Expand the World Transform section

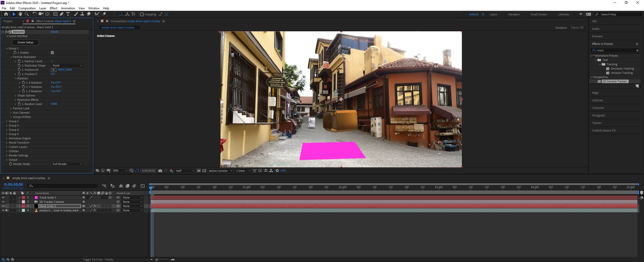[x=7, y=143]
